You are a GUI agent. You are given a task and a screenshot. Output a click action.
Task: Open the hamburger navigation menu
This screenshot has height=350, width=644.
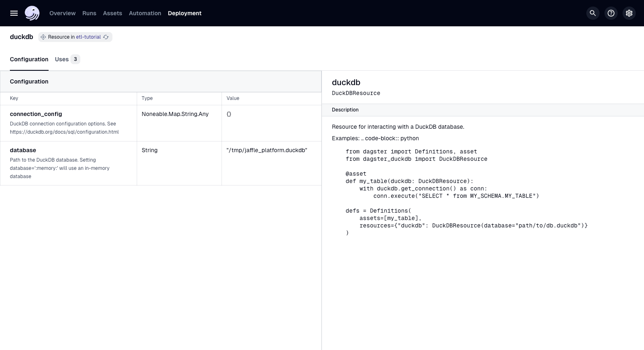14,13
